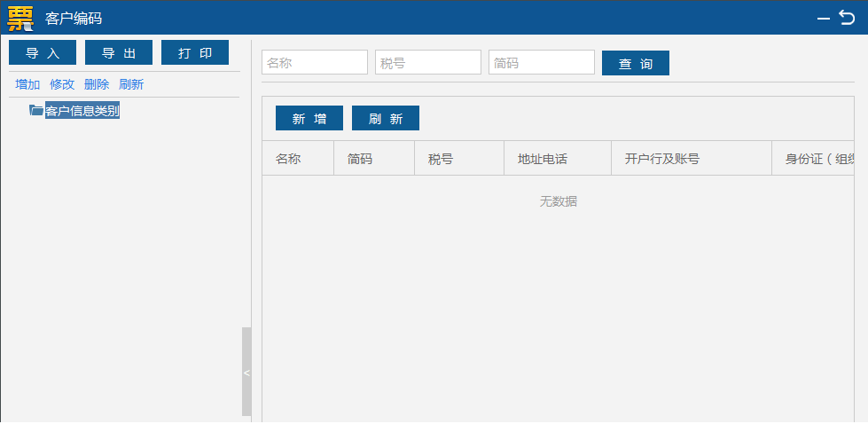Focus the 简码 search input field
Viewport: 868px width, 424px height.
542,62
